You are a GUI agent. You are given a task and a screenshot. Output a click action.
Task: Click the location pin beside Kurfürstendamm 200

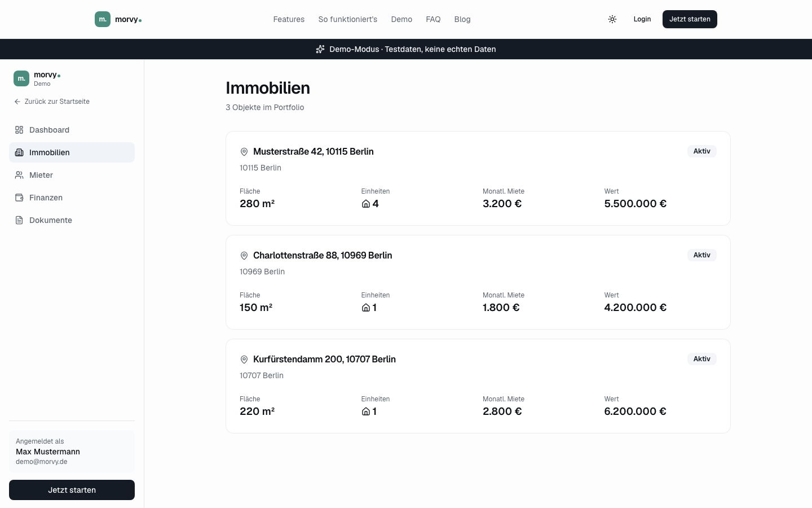pyautogui.click(x=244, y=360)
